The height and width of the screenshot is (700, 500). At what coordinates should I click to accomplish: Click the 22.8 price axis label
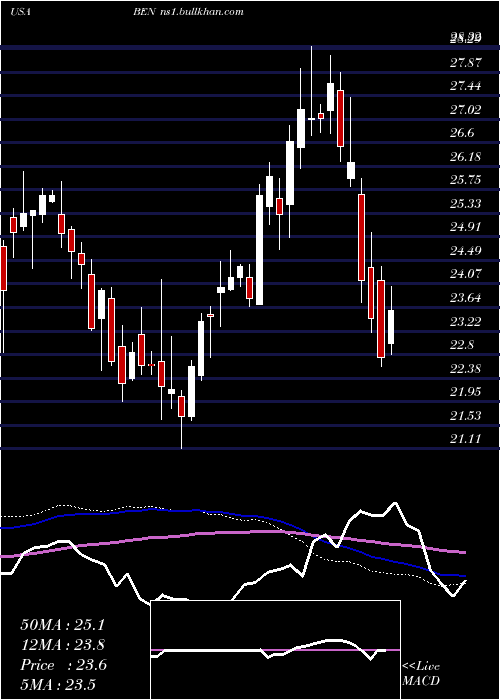[462, 344]
